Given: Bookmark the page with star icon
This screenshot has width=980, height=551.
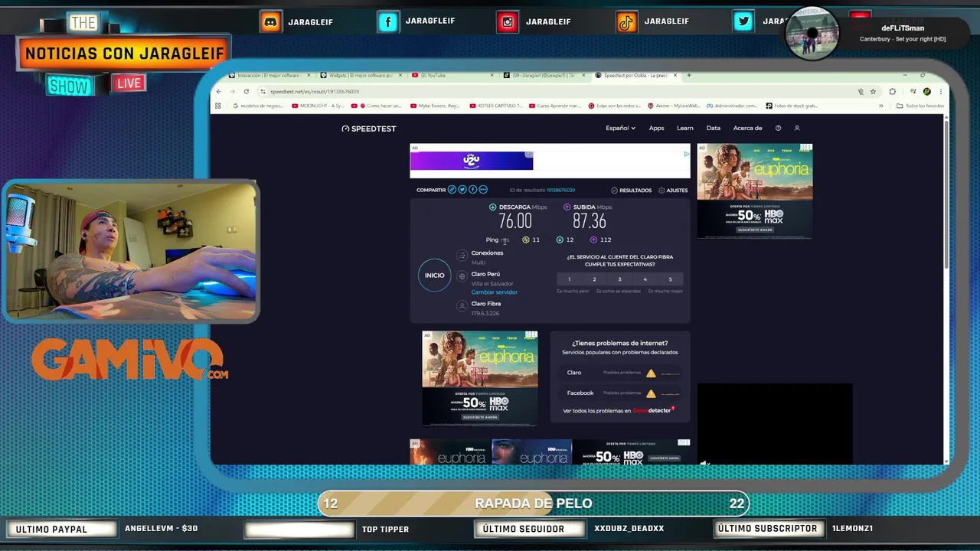Looking at the screenshot, I should [x=873, y=92].
